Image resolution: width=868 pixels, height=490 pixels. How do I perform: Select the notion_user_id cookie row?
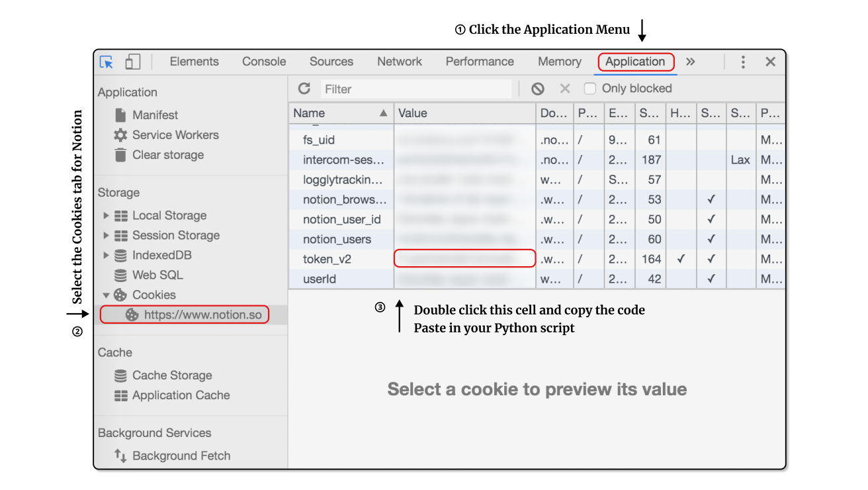[537, 220]
